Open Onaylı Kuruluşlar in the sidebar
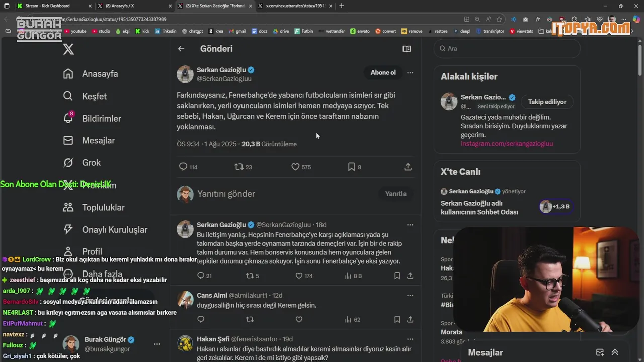Viewport: 644px width, 362px height. 105,229
